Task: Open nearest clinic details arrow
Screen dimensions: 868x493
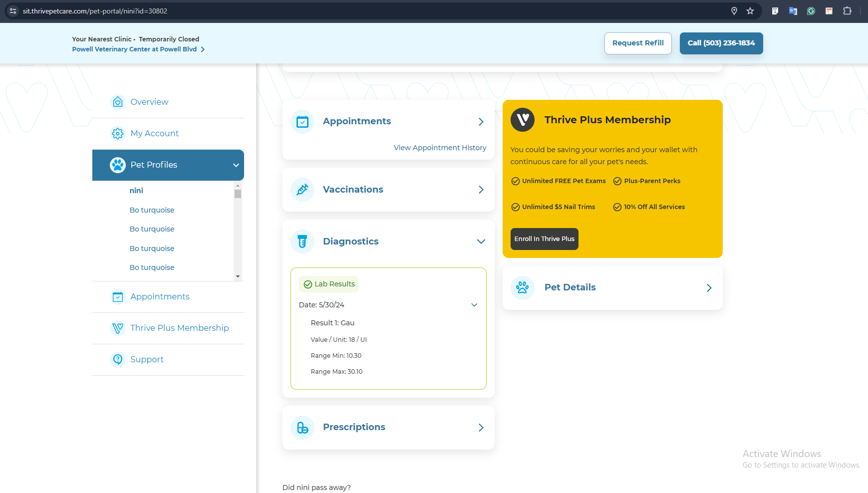Action: coord(203,49)
